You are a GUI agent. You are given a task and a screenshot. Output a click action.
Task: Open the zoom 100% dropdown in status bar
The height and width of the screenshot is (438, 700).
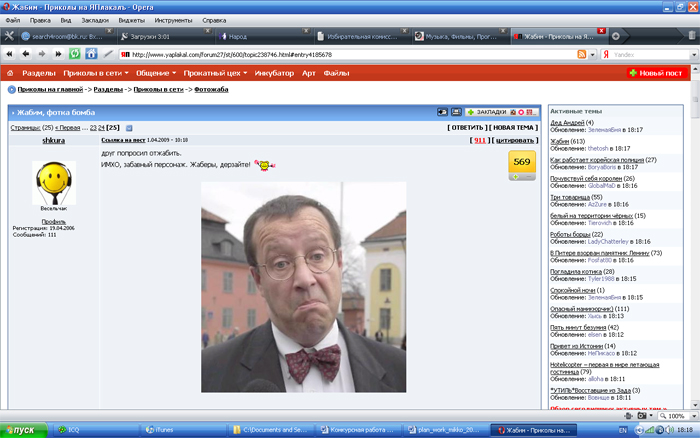point(678,416)
